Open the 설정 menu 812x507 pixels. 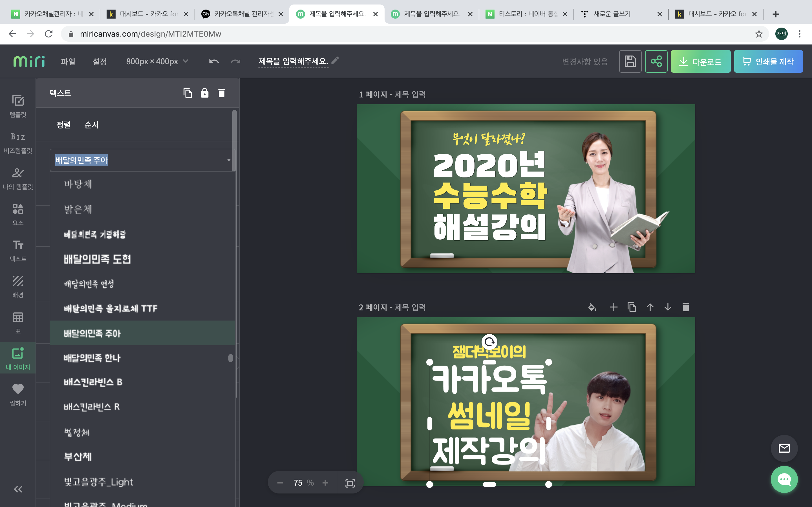point(100,61)
